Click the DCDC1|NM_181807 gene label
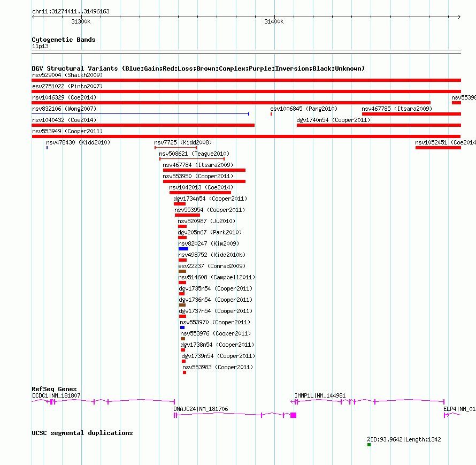This screenshot has height=465, width=476. (56, 395)
